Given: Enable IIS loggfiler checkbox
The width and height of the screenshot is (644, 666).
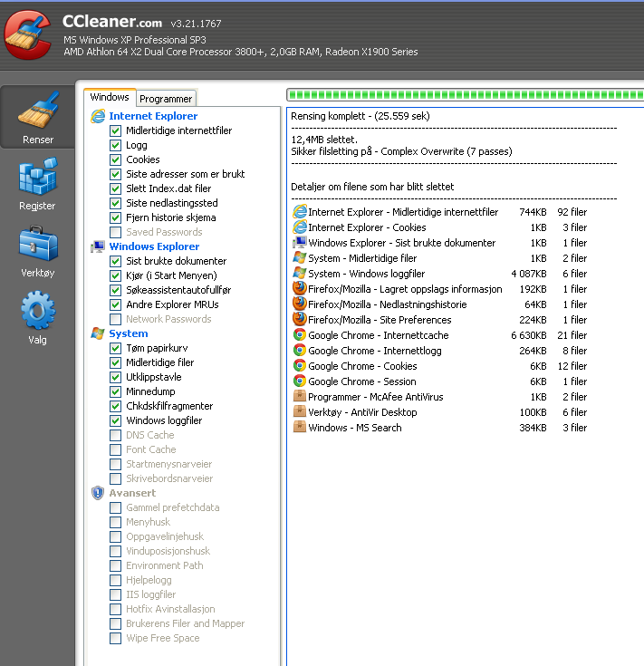Looking at the screenshot, I should tap(115, 594).
